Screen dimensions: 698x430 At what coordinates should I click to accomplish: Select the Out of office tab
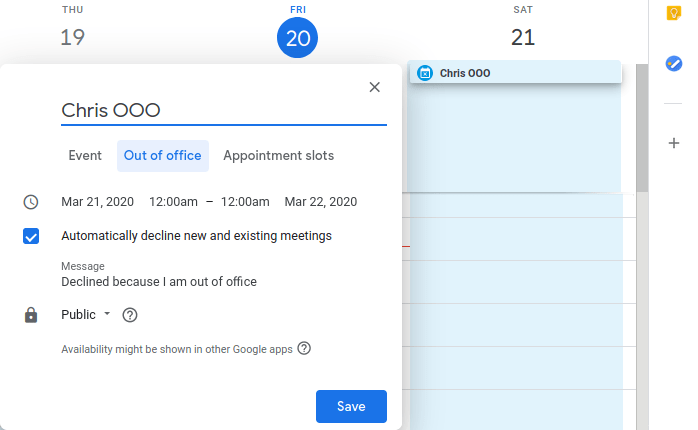pos(163,156)
